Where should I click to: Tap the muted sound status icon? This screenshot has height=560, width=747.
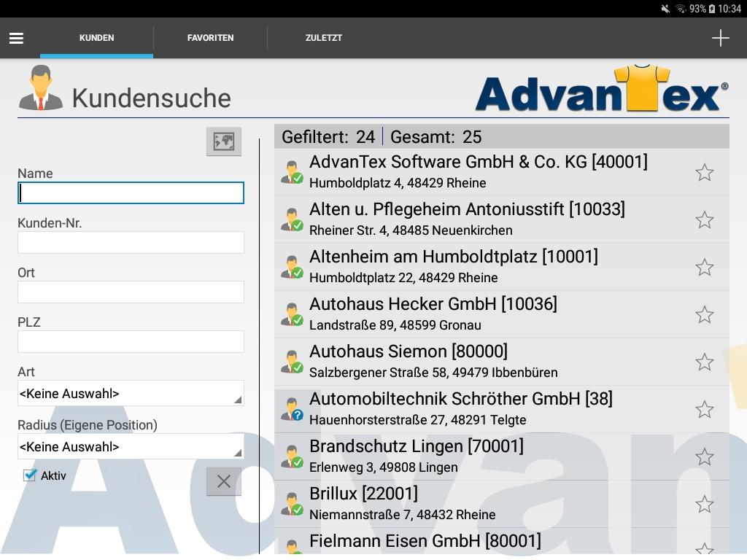[665, 9]
